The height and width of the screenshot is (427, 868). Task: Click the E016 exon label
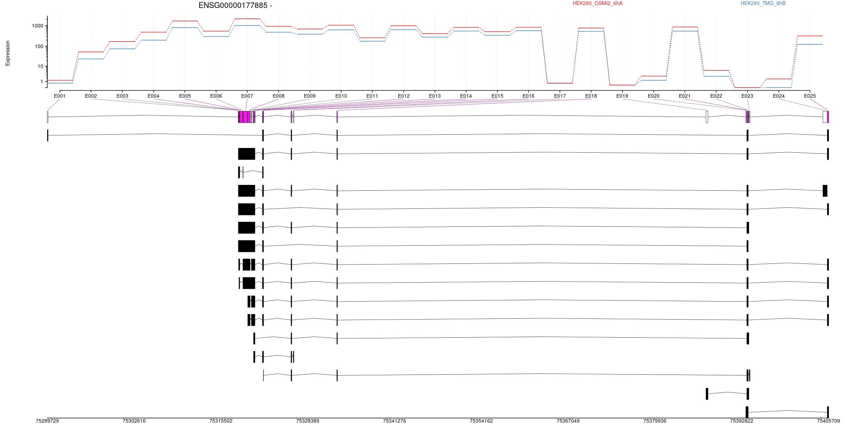(528, 96)
